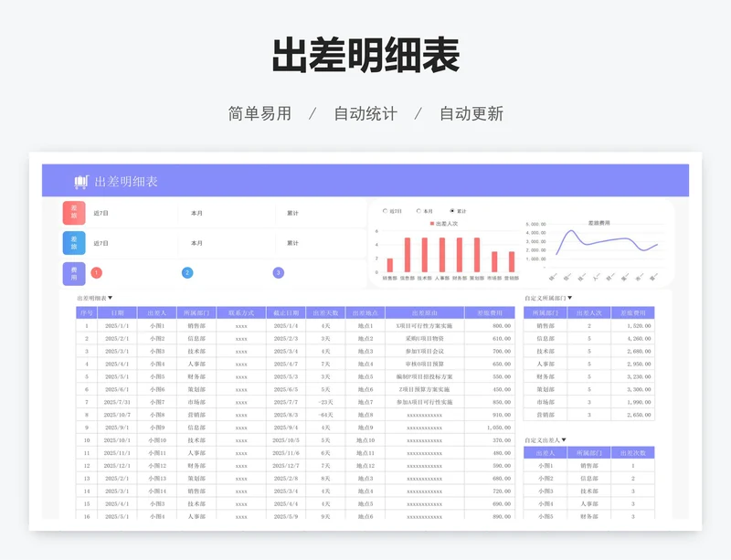Viewport: 731px width, 560px height.
Task: Click the purple line in 差旅费用 chart
Action: [606, 240]
